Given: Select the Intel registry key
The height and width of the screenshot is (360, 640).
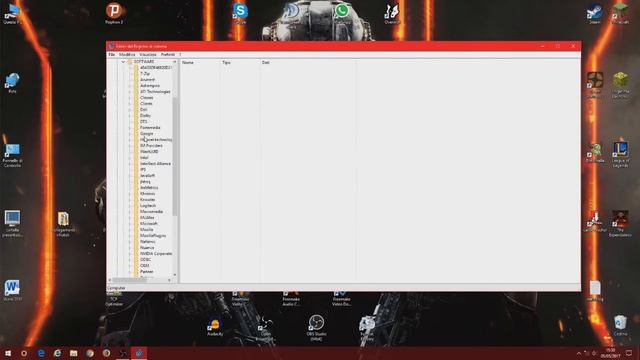Looking at the screenshot, I should tap(144, 158).
